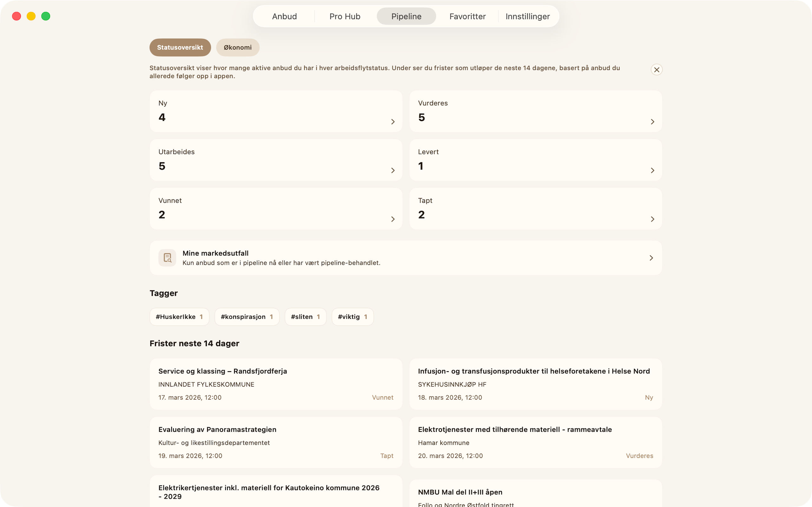
Task: Open Mine markedsutfall chevron arrow
Action: point(651,258)
